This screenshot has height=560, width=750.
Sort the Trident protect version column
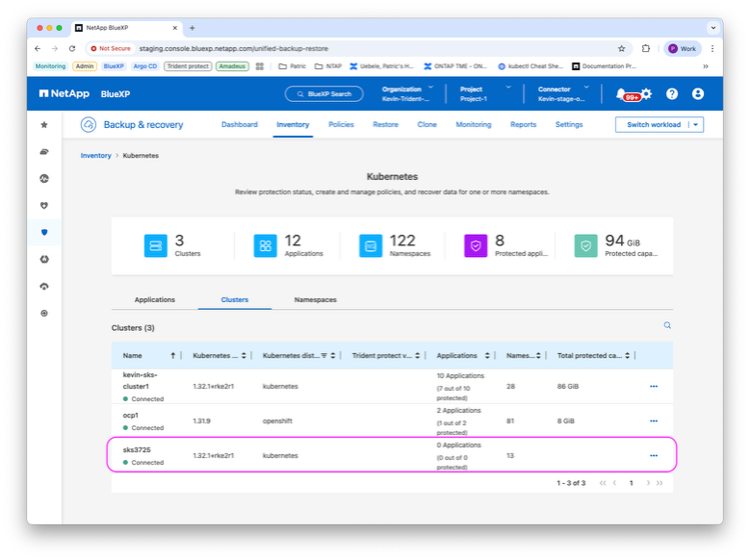click(417, 355)
